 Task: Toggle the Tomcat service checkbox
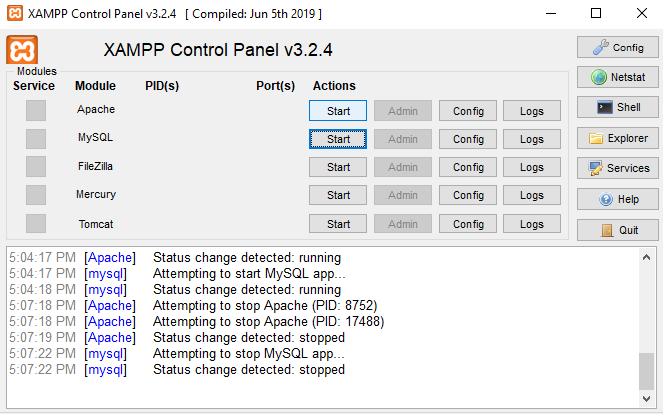36,223
